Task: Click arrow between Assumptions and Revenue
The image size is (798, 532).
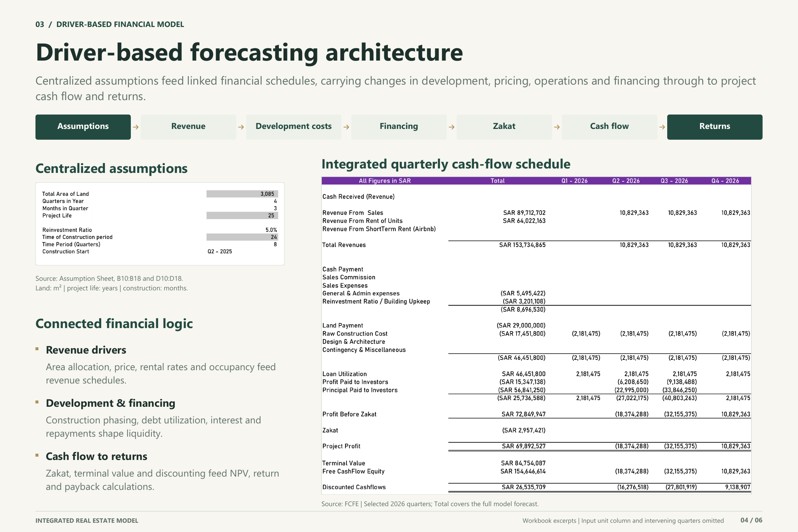Action: pos(136,127)
